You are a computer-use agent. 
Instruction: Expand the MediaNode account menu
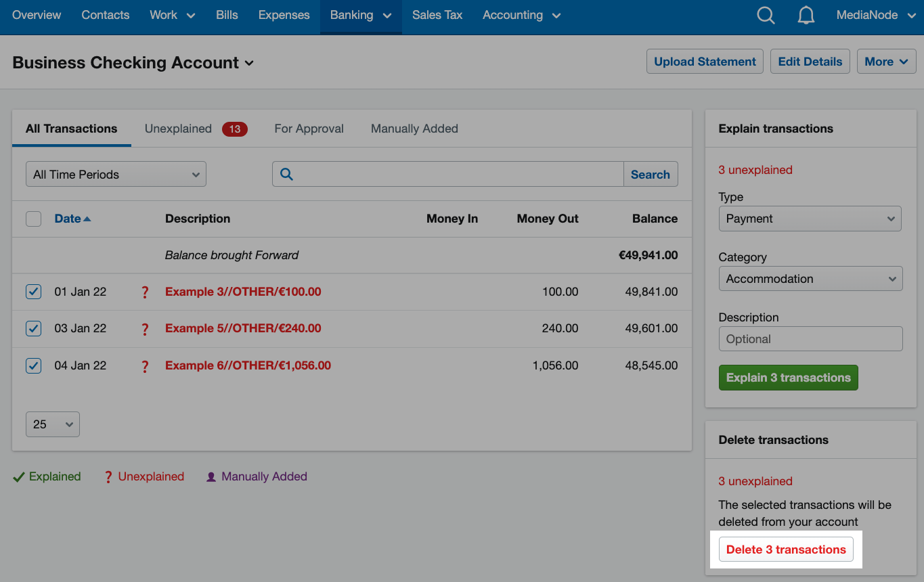(876, 15)
